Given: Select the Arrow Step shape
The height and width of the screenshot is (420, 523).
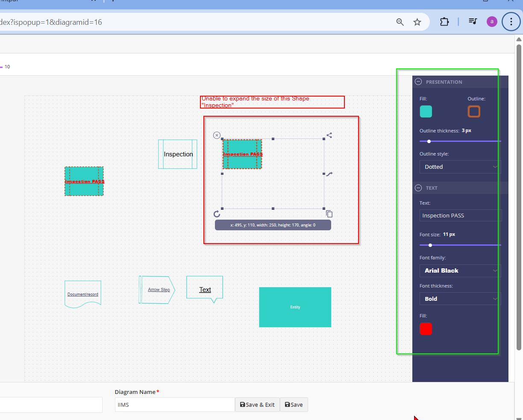Looking at the screenshot, I should pos(157,290).
